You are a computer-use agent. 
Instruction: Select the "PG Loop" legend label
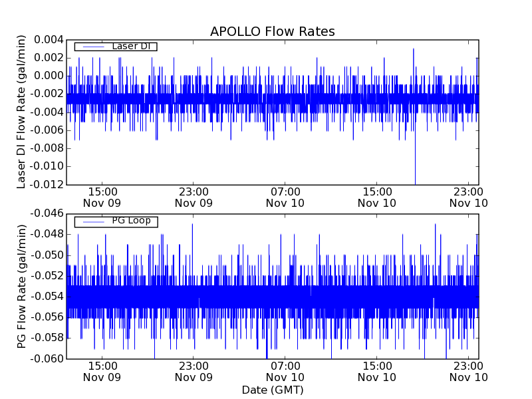(x=130, y=220)
